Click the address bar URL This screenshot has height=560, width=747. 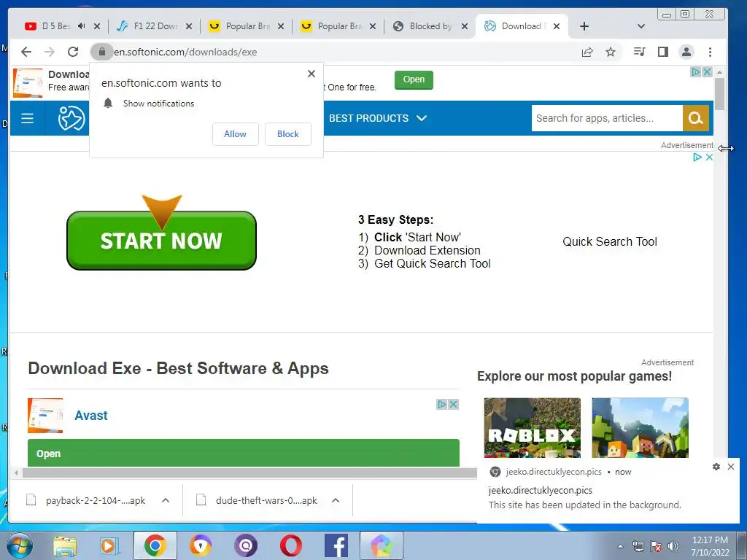click(x=185, y=52)
